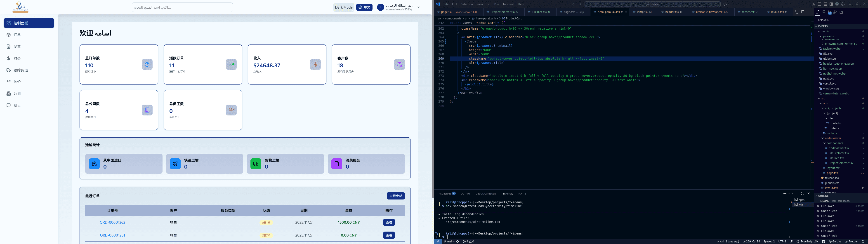Click the split editor right icon

[x=803, y=12]
